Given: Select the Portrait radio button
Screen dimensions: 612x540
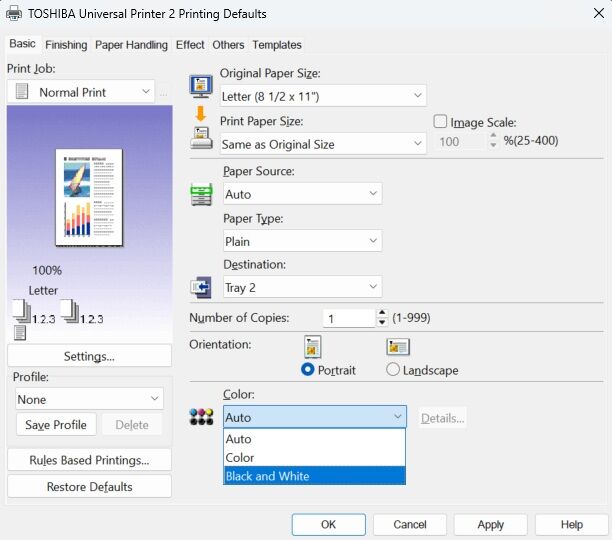Looking at the screenshot, I should tap(308, 370).
